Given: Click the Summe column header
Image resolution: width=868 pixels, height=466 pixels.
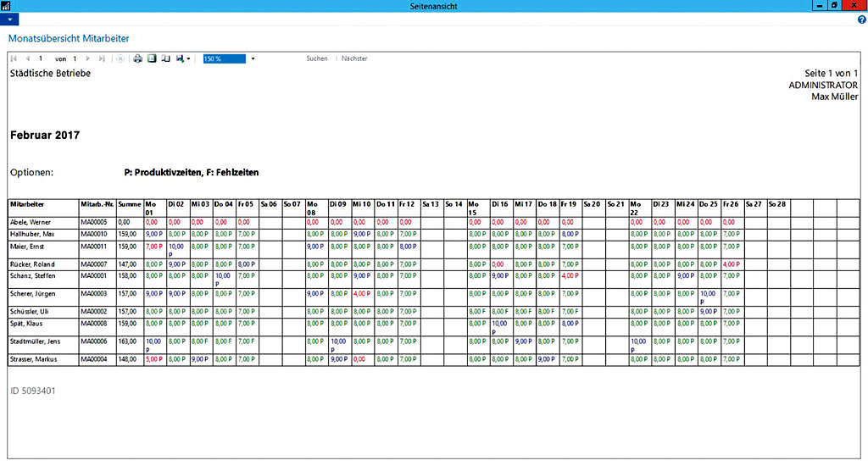Looking at the screenshot, I should click(x=130, y=204).
